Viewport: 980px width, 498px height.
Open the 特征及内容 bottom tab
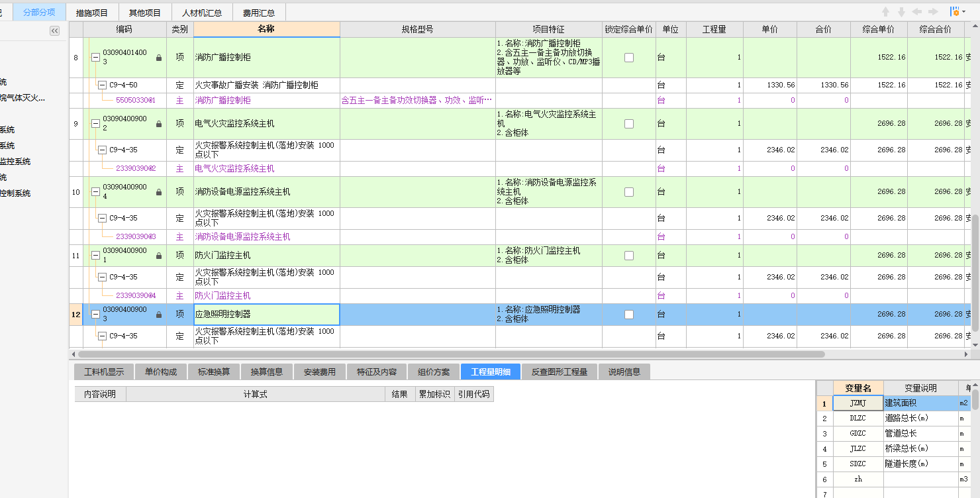coord(377,372)
